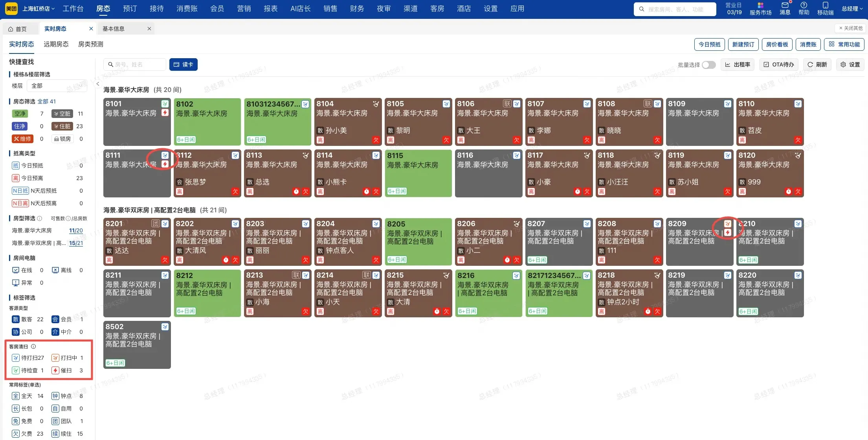Open the 11/20 room type link
Viewport: 868px width, 440px height.
(x=76, y=230)
